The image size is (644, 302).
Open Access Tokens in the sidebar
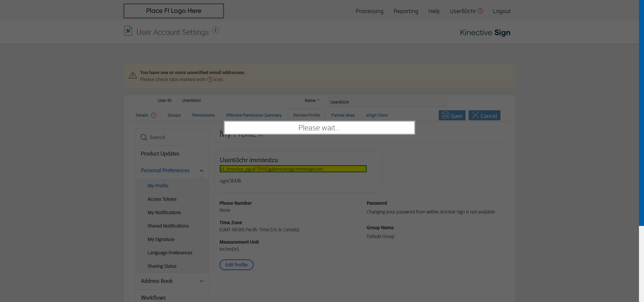pos(162,199)
